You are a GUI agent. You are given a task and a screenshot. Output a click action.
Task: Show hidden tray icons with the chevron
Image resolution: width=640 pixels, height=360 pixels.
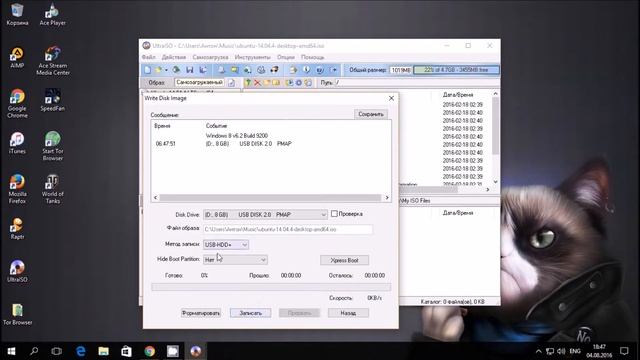[538, 351]
